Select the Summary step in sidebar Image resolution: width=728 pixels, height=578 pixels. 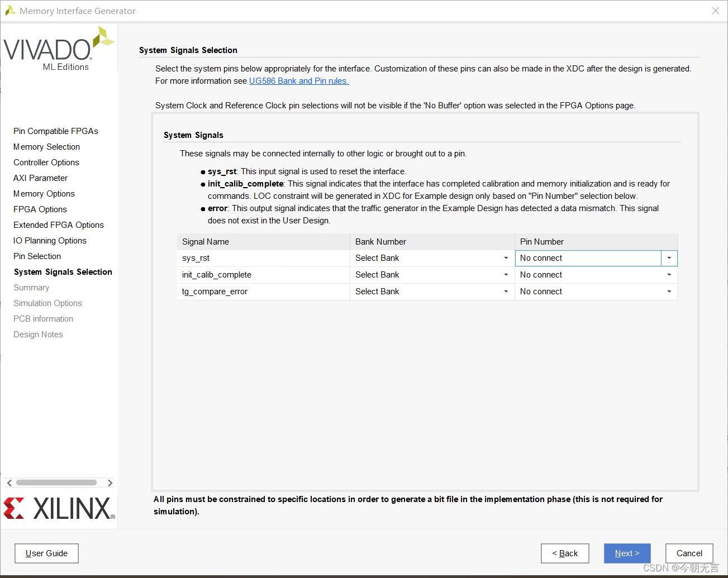31,288
